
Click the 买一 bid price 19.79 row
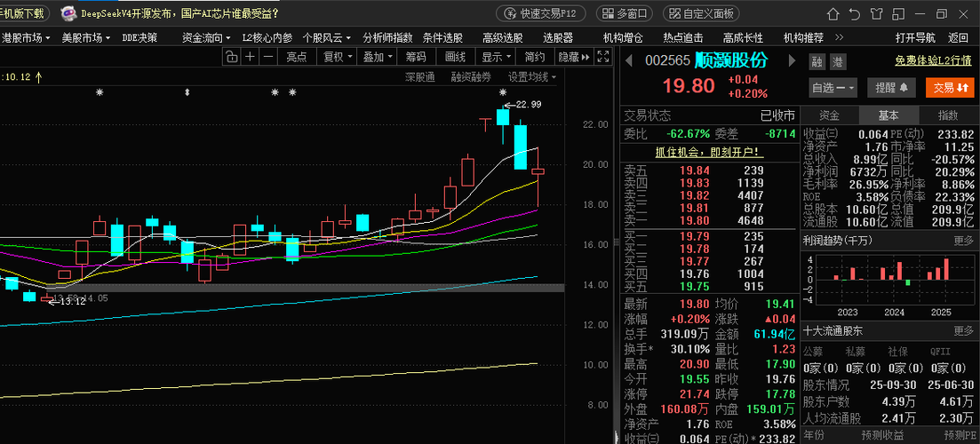click(x=709, y=237)
